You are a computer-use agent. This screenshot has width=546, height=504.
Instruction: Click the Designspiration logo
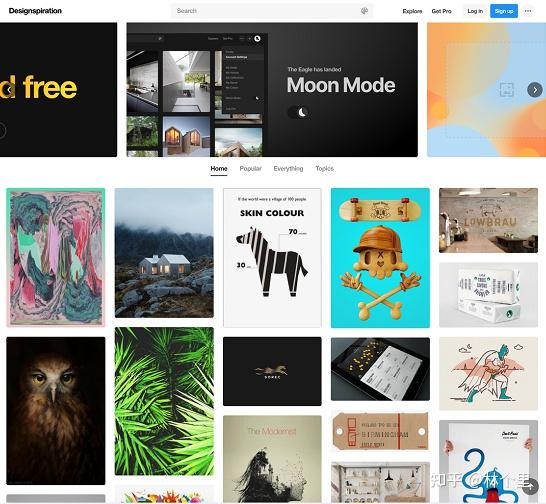point(35,11)
